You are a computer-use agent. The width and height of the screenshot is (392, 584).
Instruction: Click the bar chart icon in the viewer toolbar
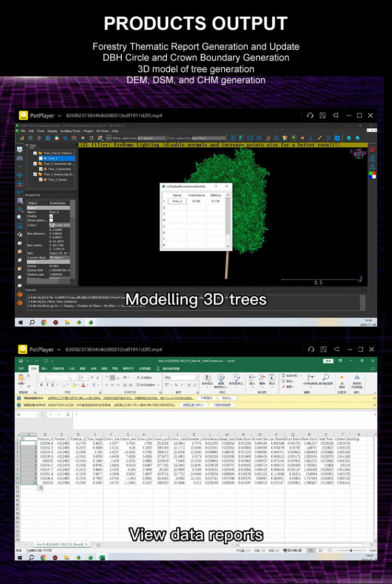point(21,138)
